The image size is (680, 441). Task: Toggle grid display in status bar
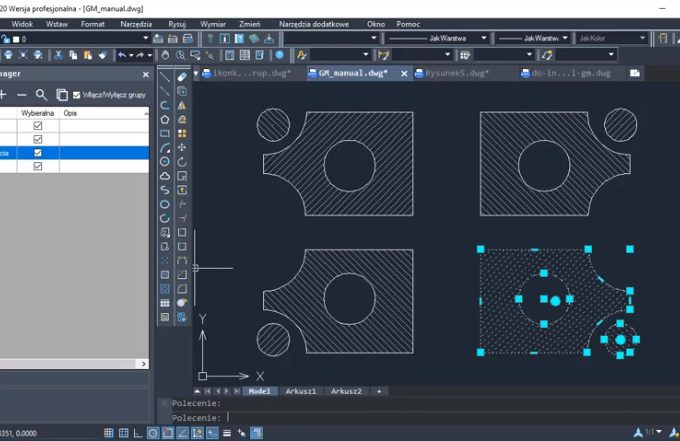coord(124,433)
